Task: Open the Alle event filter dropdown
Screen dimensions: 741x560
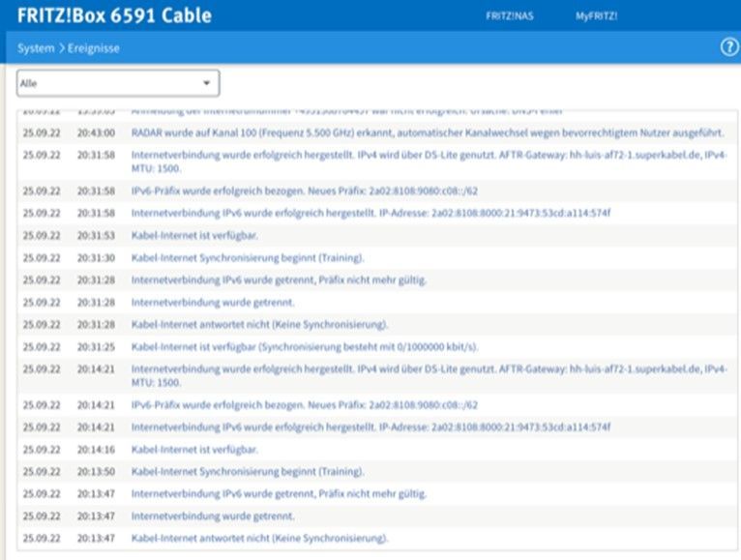Action: [x=118, y=83]
